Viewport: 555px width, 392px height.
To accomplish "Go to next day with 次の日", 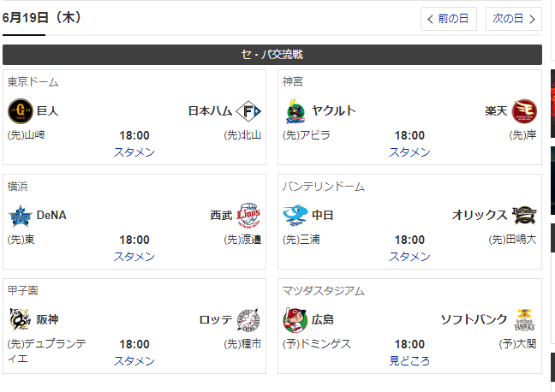I will [514, 19].
